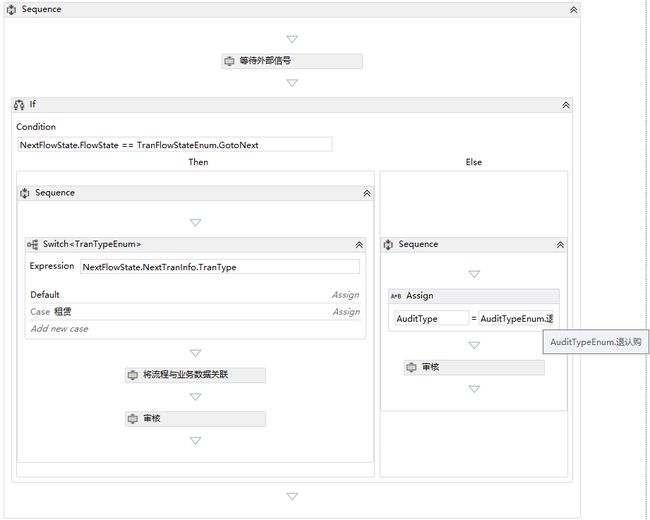This screenshot has height=520, width=650.
Task: Click the Else Sequence activity icon
Action: [x=388, y=245]
